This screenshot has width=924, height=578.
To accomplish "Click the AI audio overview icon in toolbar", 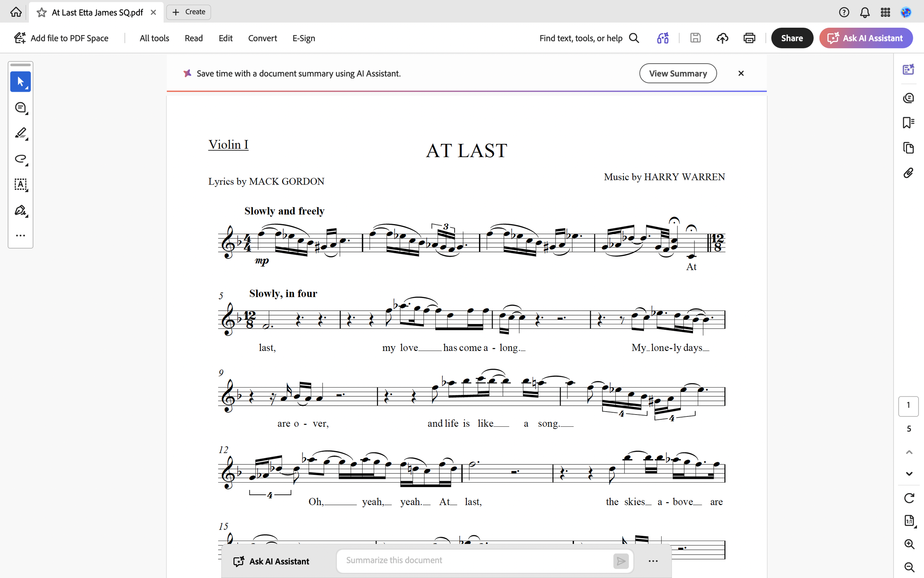I will pyautogui.click(x=663, y=38).
